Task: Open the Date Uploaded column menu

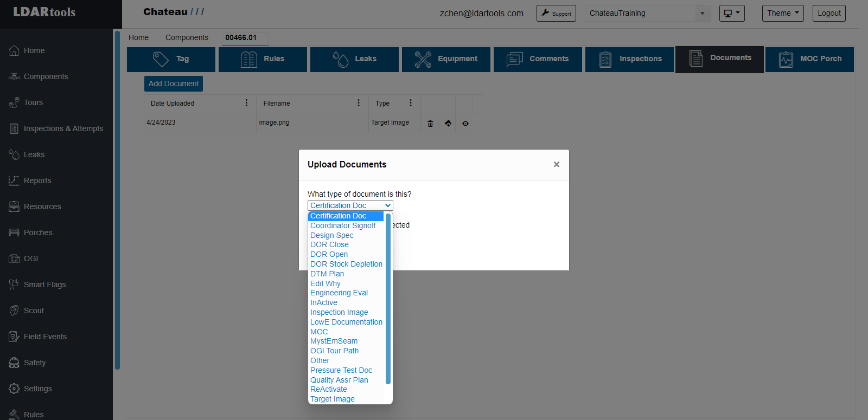Action: (246, 103)
